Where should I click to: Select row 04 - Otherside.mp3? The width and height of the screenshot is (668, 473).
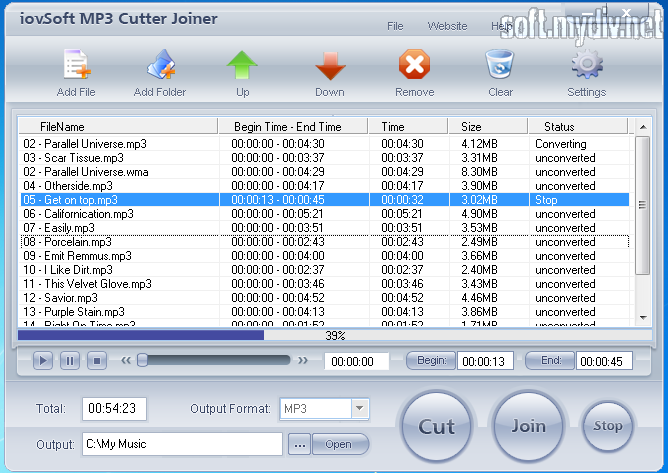[325, 186]
